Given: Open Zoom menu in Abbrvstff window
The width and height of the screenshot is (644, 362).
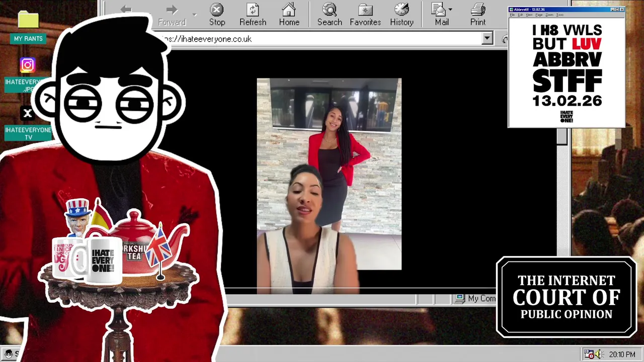Looking at the screenshot, I should (x=549, y=15).
